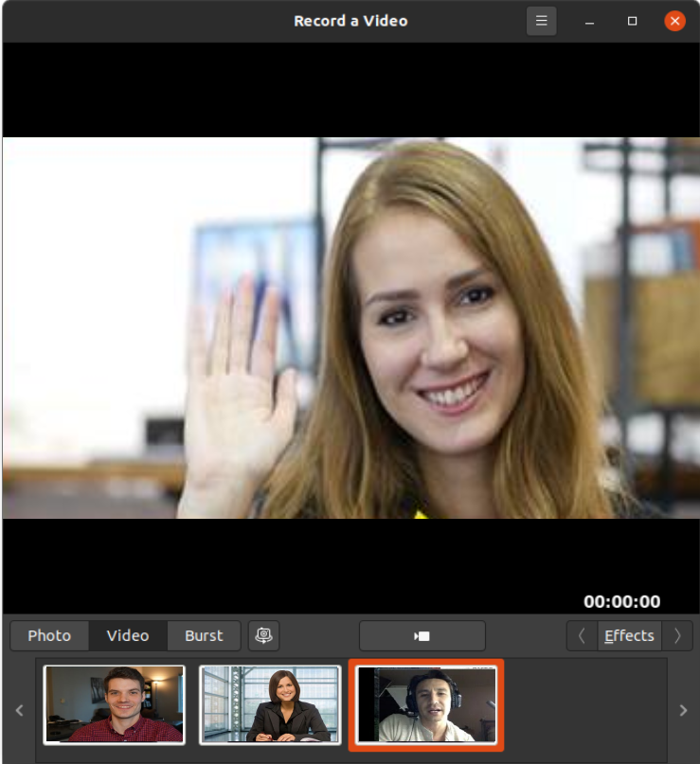Select highlighted thumbnail of man wearing headphones
Image resolution: width=700 pixels, height=764 pixels.
point(426,704)
